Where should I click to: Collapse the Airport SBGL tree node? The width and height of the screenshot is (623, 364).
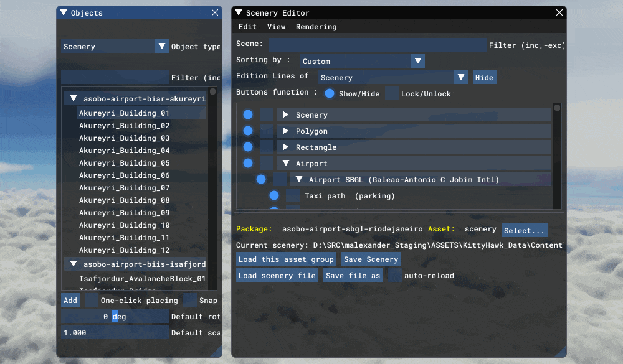pyautogui.click(x=298, y=179)
